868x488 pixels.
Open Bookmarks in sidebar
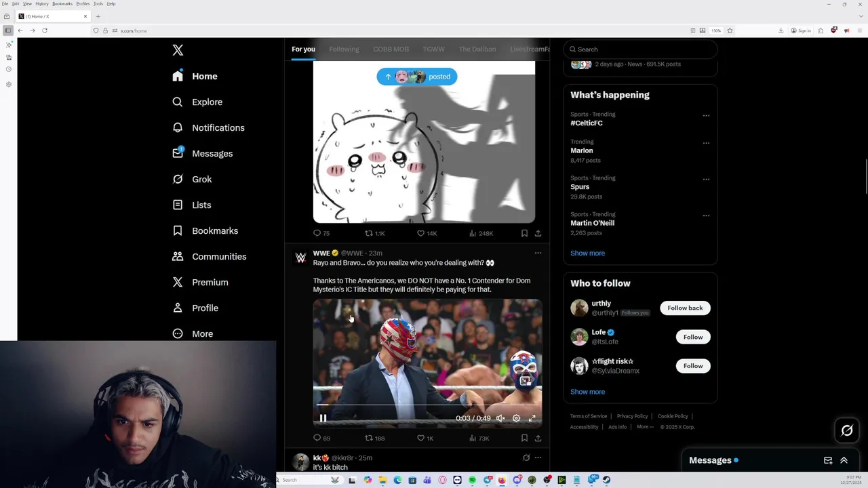[x=205, y=230]
